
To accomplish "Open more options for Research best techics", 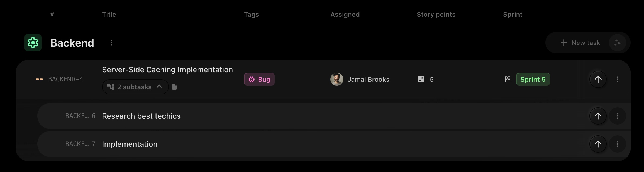I will (617, 116).
